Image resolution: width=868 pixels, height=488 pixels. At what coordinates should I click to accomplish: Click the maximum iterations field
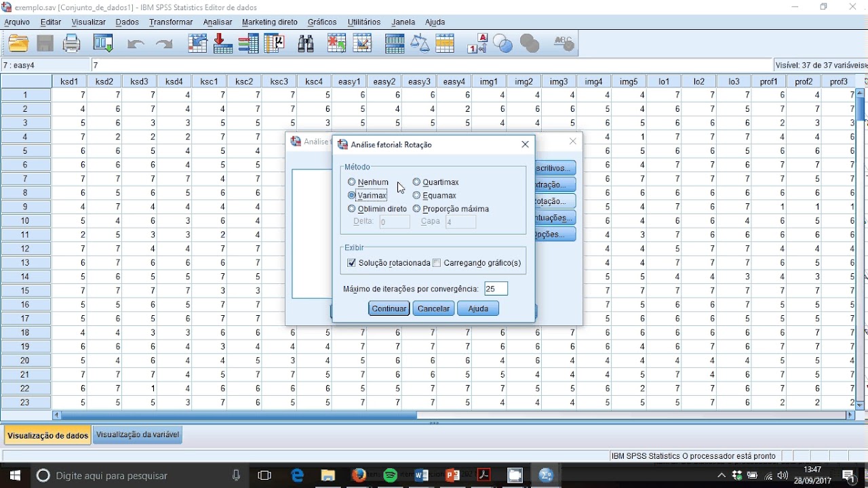[496, 289]
